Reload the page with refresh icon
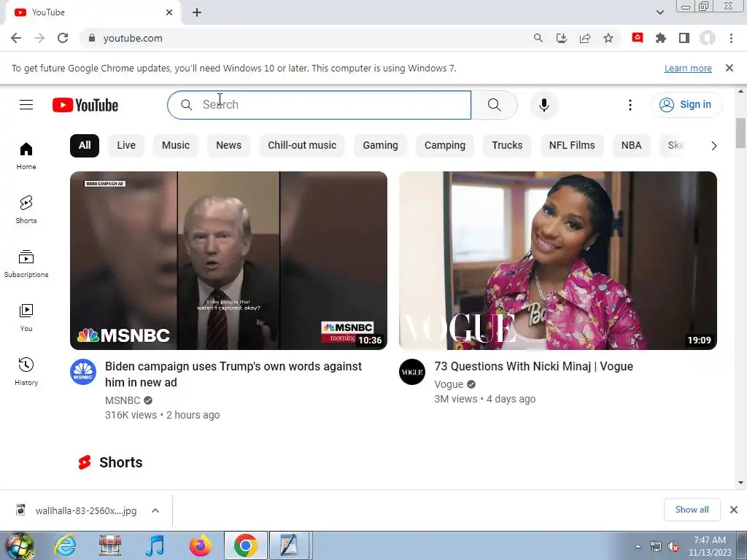Screen dimensions: 747x560 pos(63,38)
